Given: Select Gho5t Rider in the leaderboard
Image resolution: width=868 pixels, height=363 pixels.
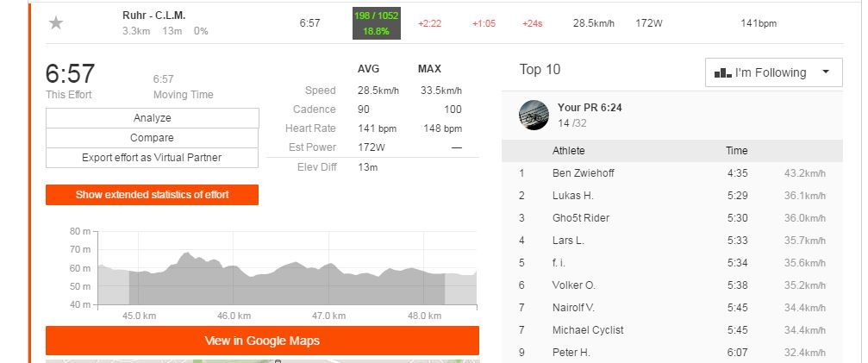Looking at the screenshot, I should click(580, 218).
